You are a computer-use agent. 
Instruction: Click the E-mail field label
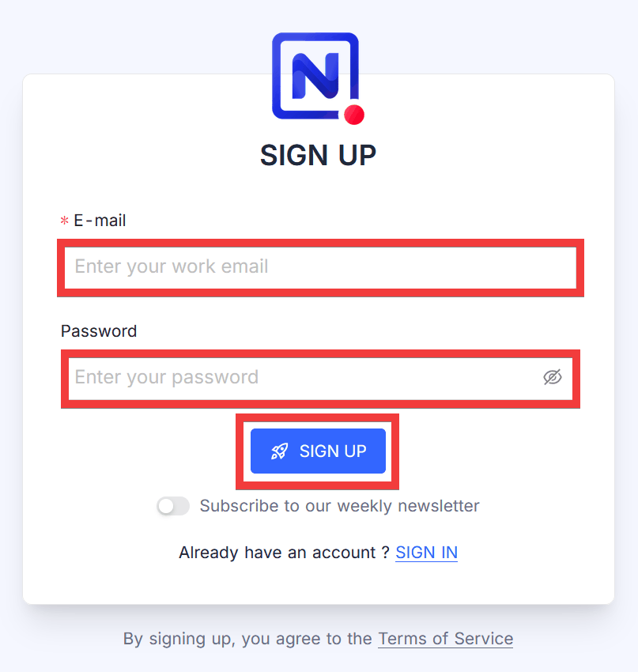pos(100,221)
